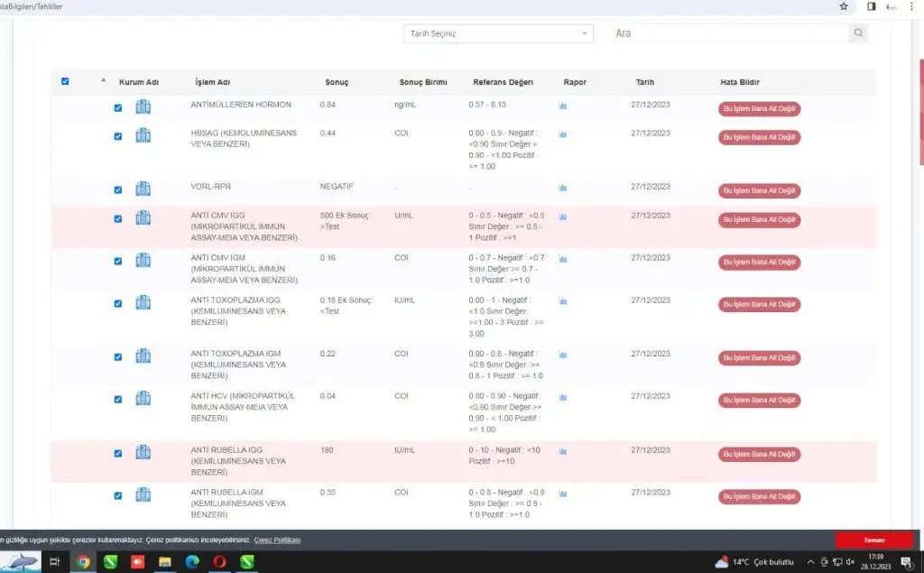Image resolution: width=924 pixels, height=573 pixels.
Task: Bookmark this page with star icon
Action: coord(844,6)
